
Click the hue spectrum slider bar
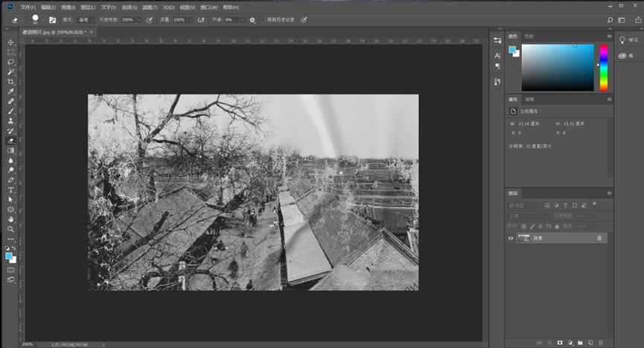[604, 67]
